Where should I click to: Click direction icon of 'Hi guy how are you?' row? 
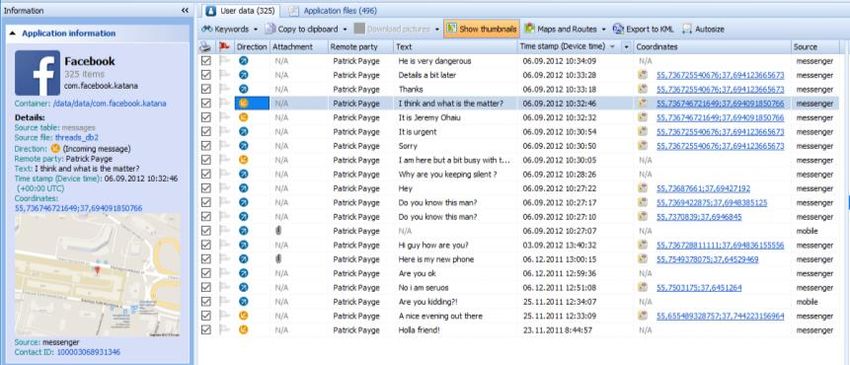pyautogui.click(x=243, y=245)
